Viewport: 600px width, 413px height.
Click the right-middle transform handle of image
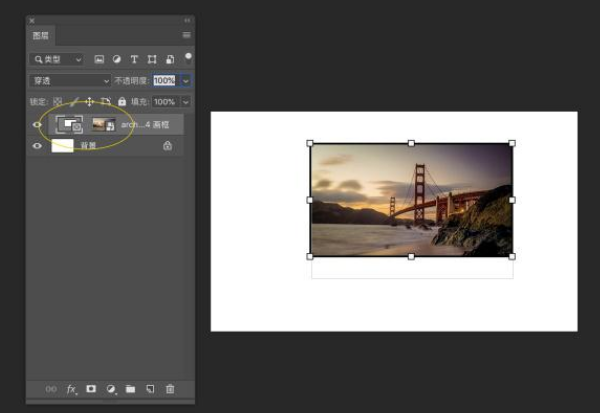pyautogui.click(x=512, y=200)
